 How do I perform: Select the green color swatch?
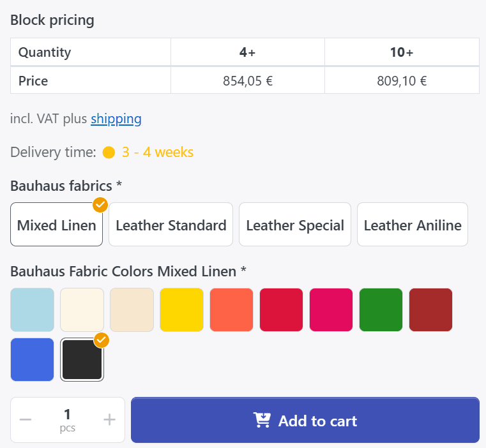[381, 310]
